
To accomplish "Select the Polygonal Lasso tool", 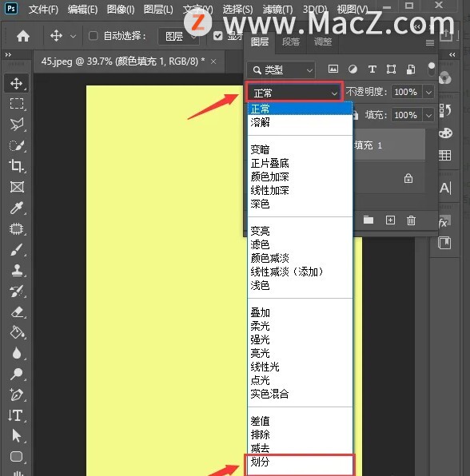I will pos(17,124).
